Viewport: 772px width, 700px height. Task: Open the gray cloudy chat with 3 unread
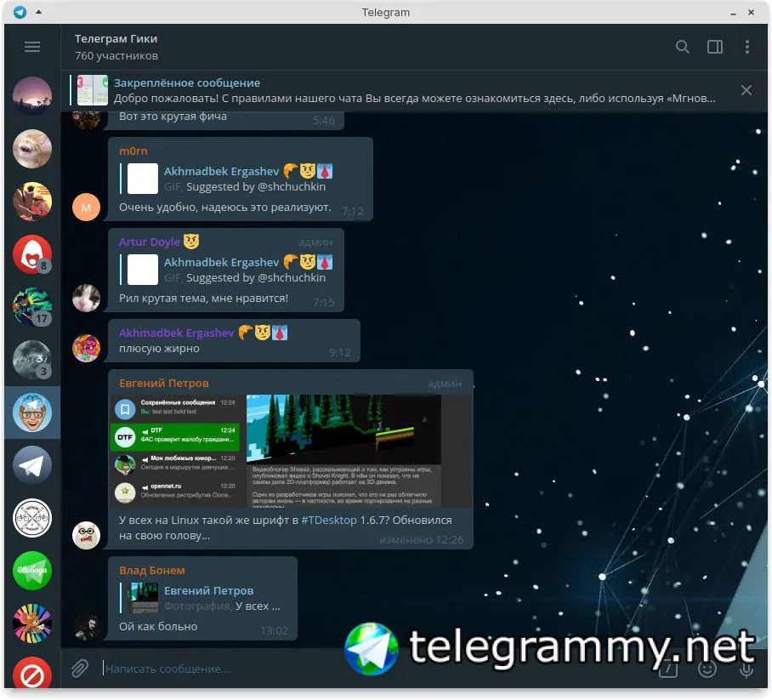coord(32,360)
